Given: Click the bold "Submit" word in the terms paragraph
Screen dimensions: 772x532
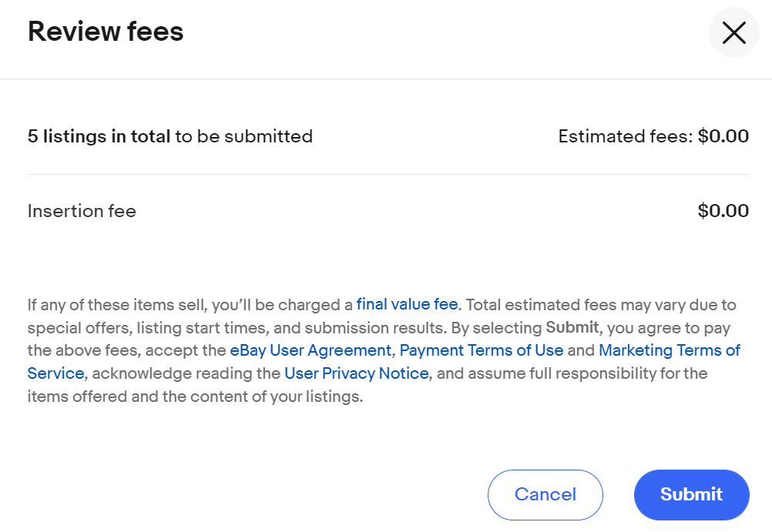Looking at the screenshot, I should (x=572, y=327).
